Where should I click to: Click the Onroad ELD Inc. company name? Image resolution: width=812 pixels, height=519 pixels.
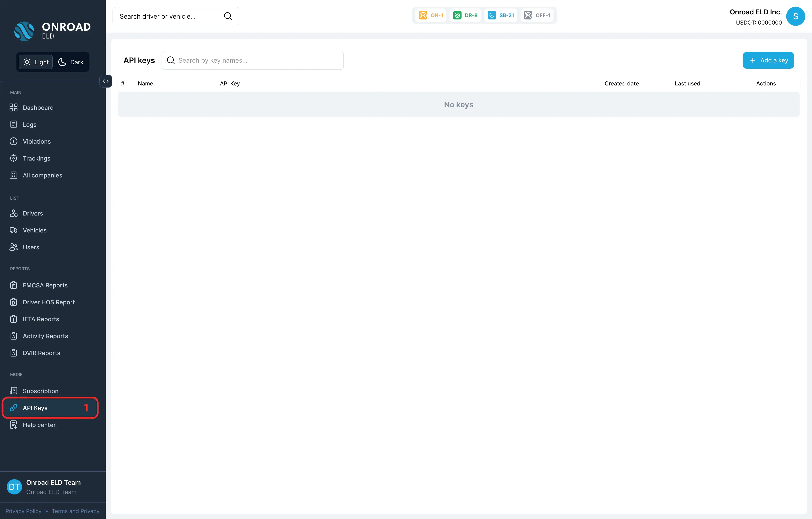point(755,12)
